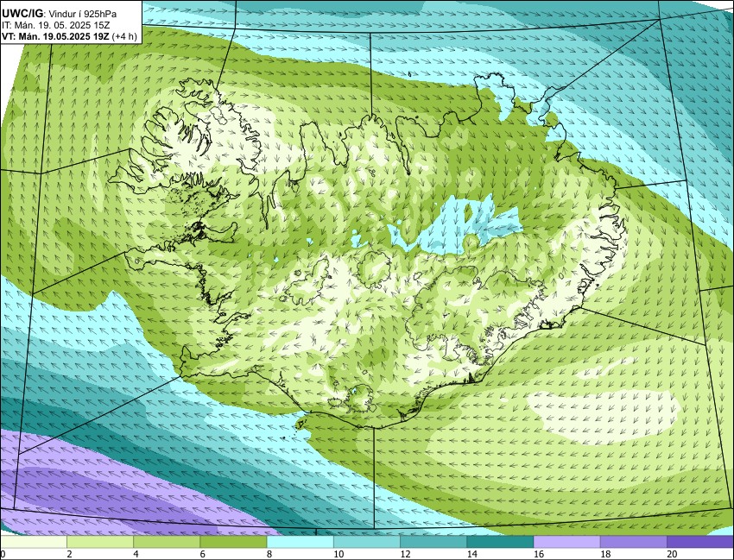Click the UWC/IG title label

pyautogui.click(x=24, y=14)
